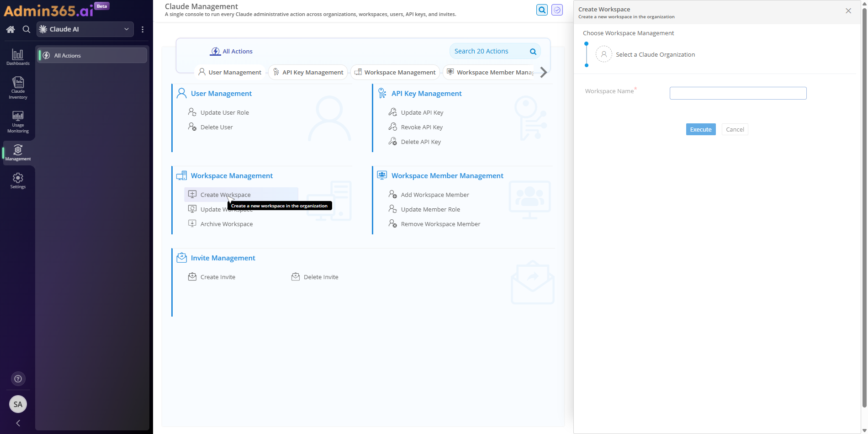
Task: Open the API Key Management section heading
Action: pyautogui.click(x=426, y=93)
